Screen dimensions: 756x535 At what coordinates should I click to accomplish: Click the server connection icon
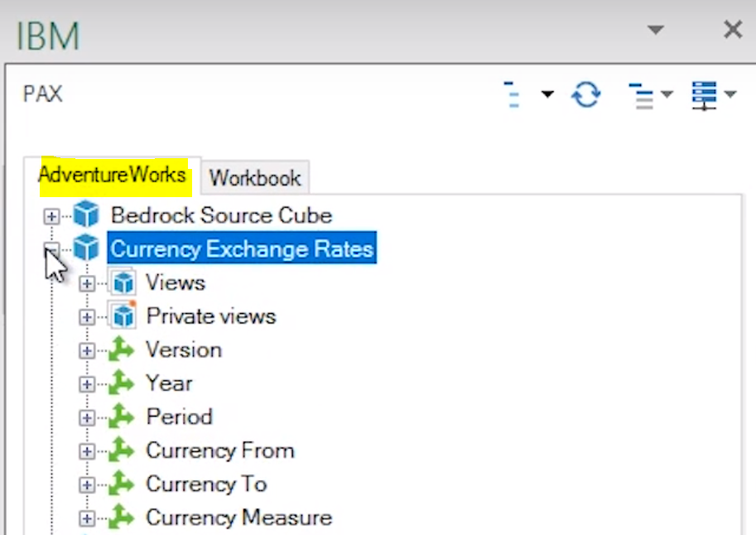(x=704, y=95)
